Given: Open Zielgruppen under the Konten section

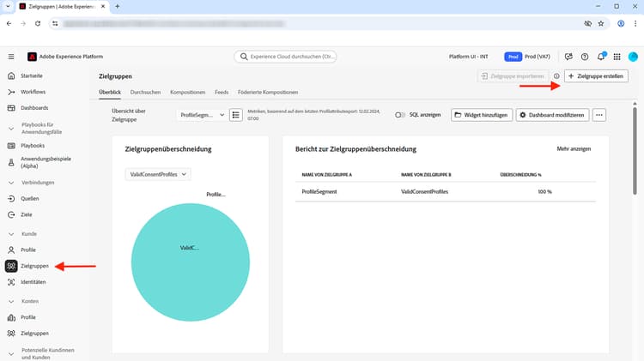Looking at the screenshot, I should 34,334.
